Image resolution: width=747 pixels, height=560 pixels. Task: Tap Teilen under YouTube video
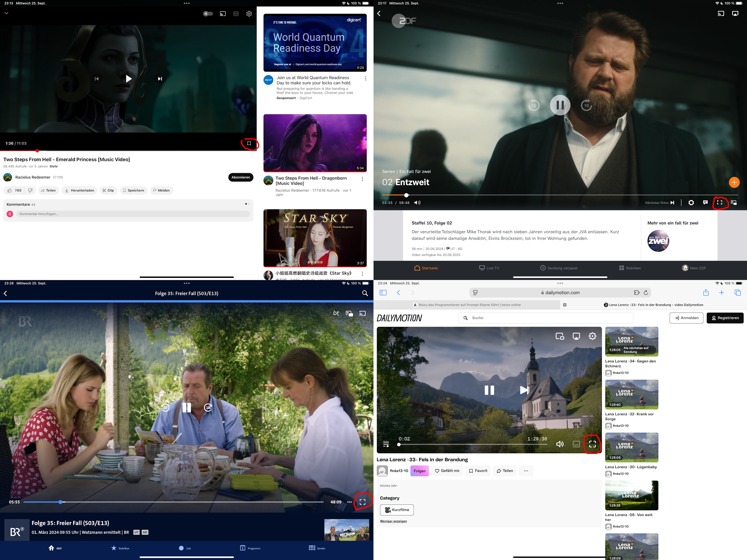48,191
